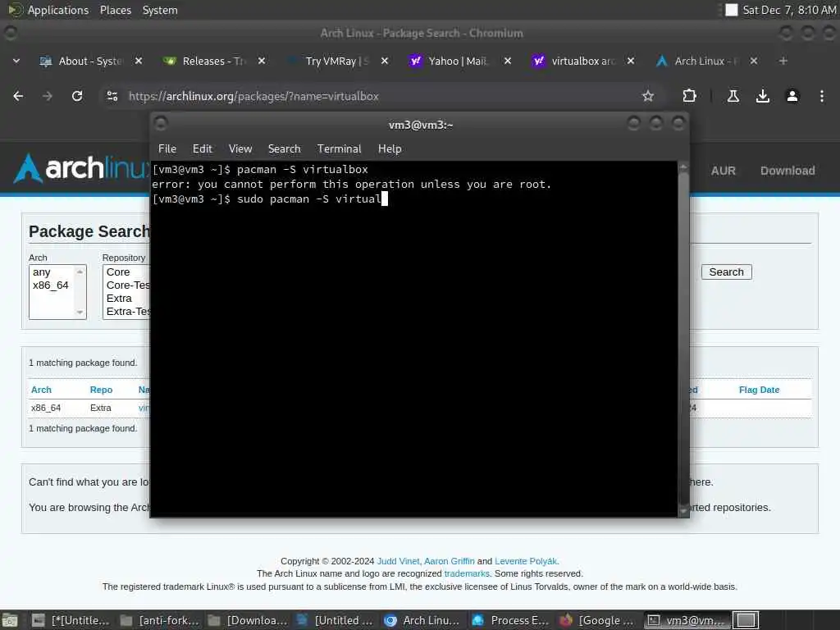Viewport: 840px width, 630px height.
Task: Switch to the [anti-fork... taskbar window
Action: [161, 620]
